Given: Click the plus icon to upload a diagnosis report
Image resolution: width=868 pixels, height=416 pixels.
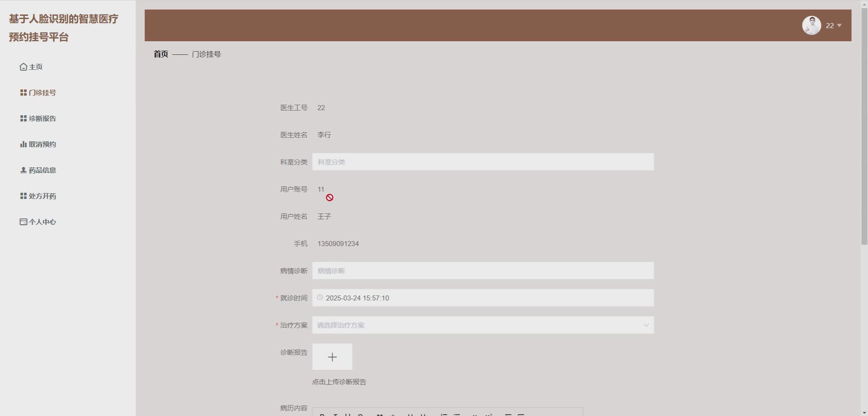Looking at the screenshot, I should coord(332,356).
